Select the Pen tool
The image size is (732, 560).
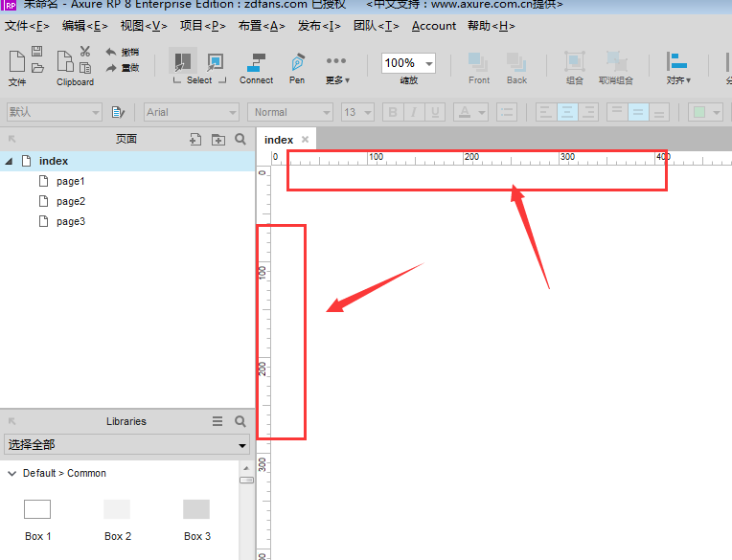(297, 64)
